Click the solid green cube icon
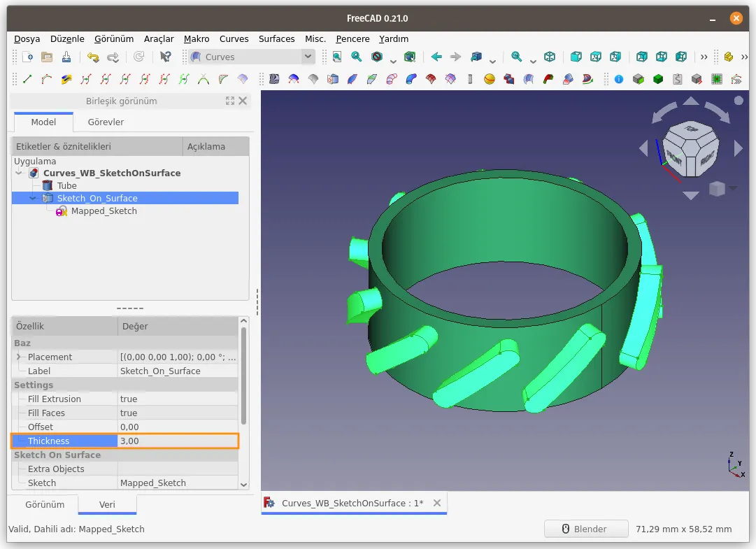 (x=658, y=79)
